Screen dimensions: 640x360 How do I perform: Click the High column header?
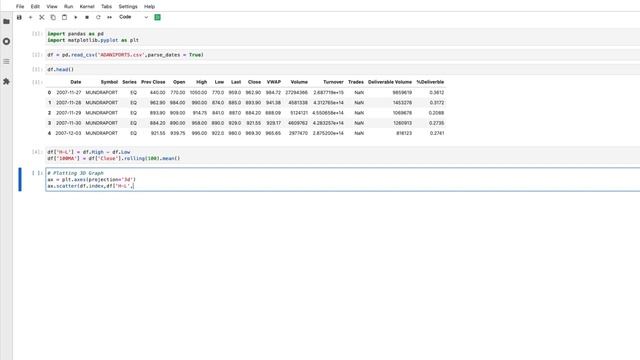(202, 82)
